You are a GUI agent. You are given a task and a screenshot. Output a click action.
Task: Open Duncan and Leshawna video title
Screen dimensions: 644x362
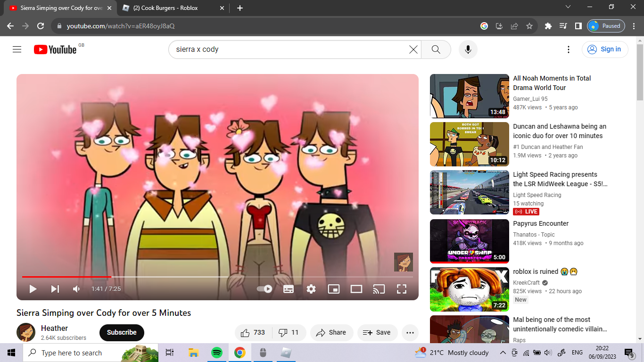pos(560,131)
